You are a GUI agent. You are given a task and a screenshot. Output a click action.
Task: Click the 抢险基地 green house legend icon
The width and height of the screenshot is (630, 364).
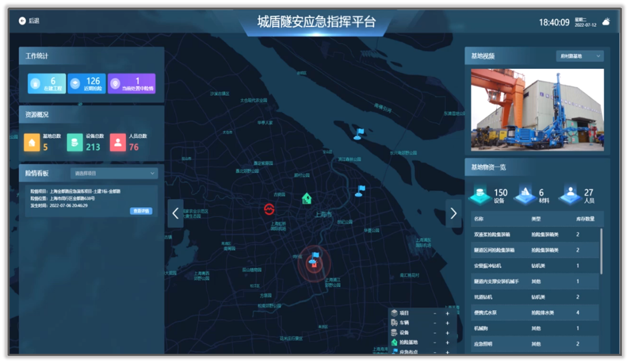(x=394, y=342)
